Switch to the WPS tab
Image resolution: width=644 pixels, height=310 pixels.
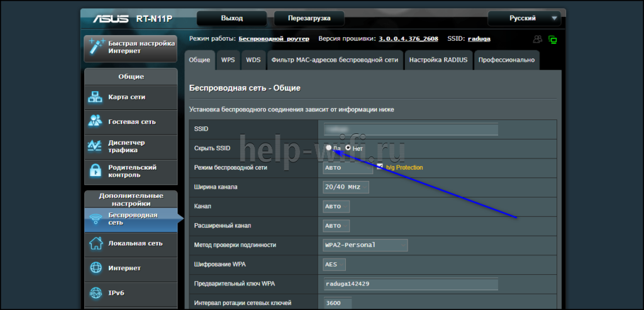228,60
